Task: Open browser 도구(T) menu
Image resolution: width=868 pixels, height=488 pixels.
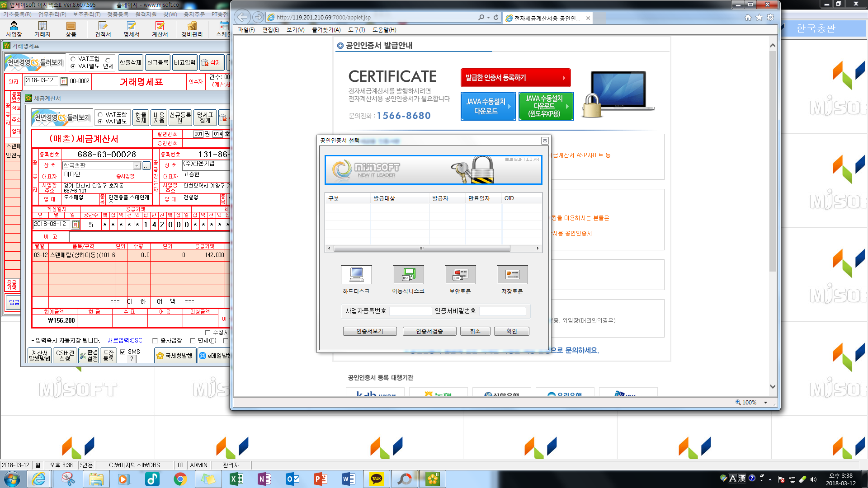Action: [x=357, y=30]
